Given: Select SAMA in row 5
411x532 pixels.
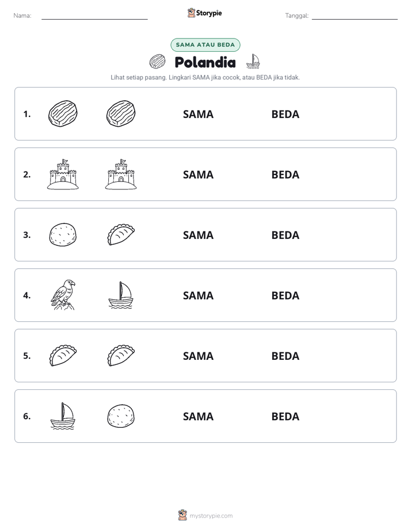Looking at the screenshot, I should click(198, 356).
